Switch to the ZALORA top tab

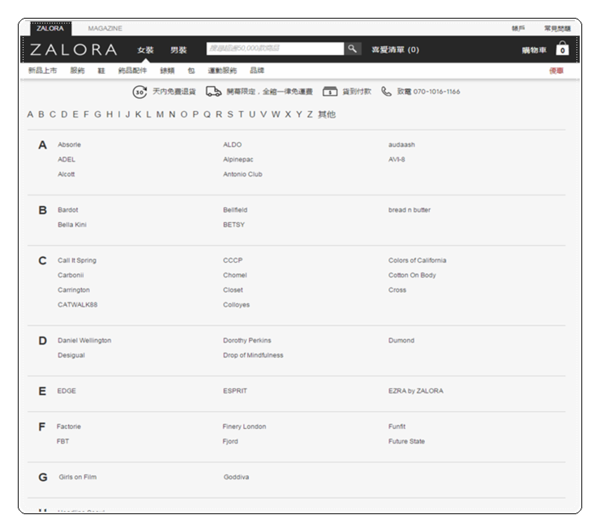51,28
